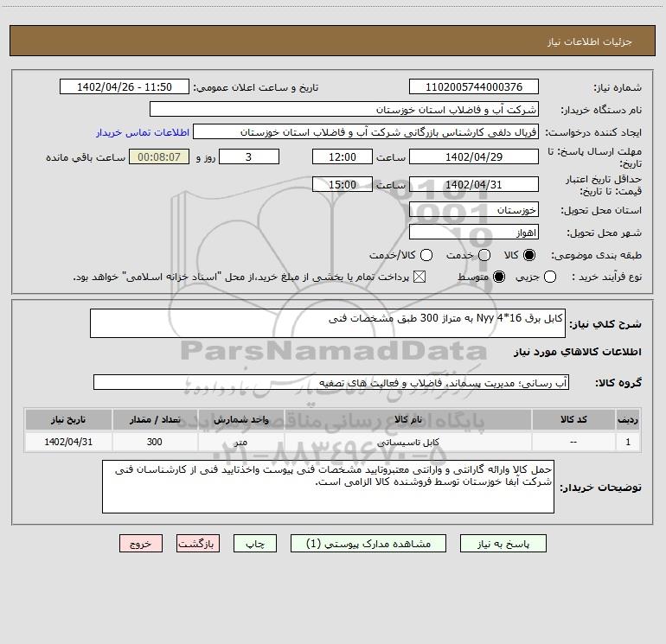Click the کد کالا column header

(x=573, y=420)
